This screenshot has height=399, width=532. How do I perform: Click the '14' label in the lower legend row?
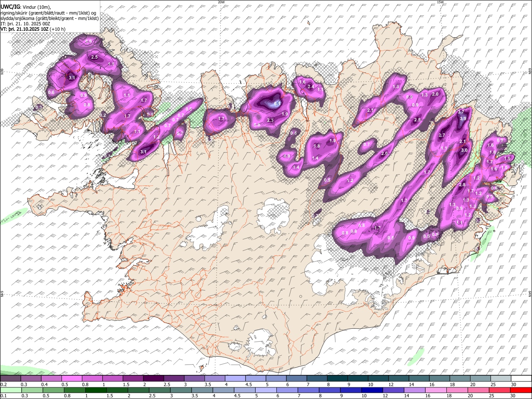[406, 396]
